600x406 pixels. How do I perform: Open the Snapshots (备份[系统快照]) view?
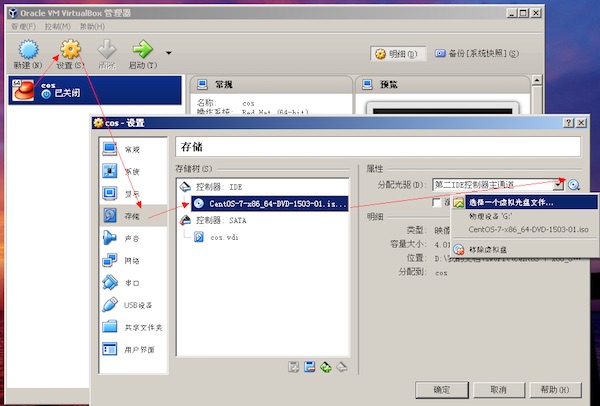pyautogui.click(x=477, y=54)
